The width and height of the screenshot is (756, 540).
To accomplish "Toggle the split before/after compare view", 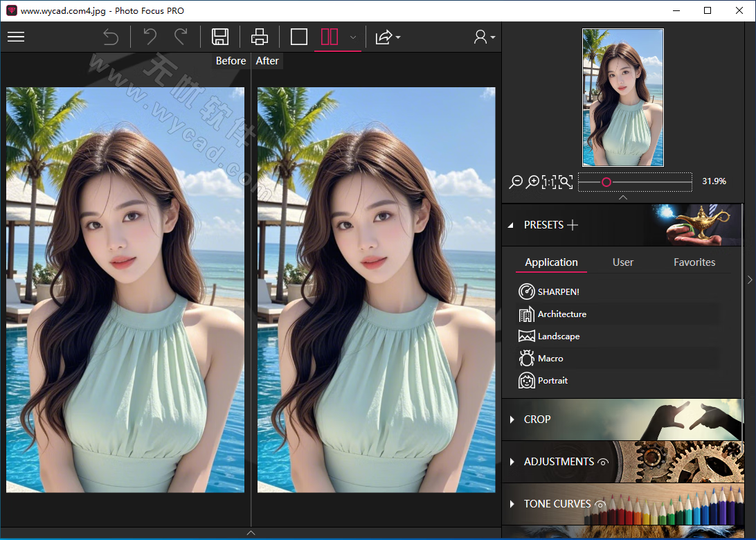I will coord(330,37).
